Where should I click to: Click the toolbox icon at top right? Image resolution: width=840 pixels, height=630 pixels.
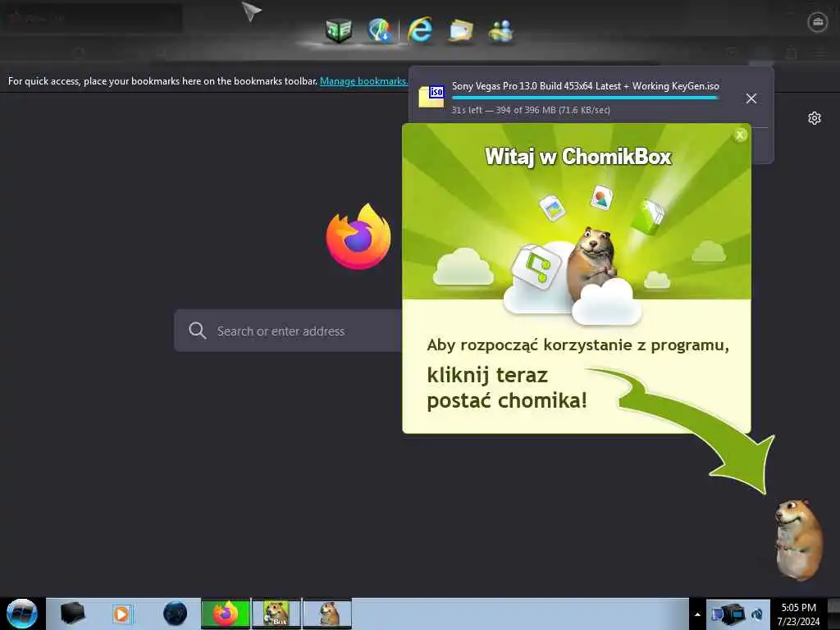coord(818,22)
